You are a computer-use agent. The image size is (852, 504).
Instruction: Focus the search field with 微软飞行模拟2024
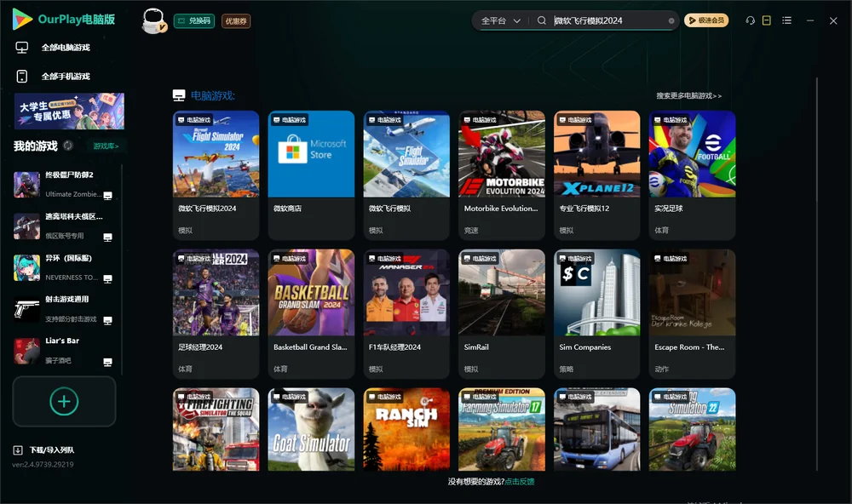pyautogui.click(x=608, y=20)
